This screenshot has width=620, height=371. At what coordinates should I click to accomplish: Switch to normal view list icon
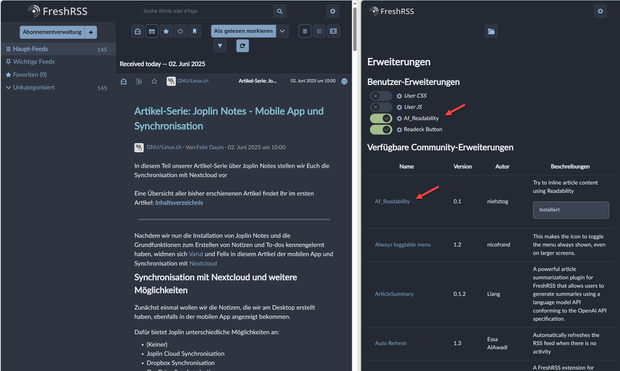tap(305, 31)
